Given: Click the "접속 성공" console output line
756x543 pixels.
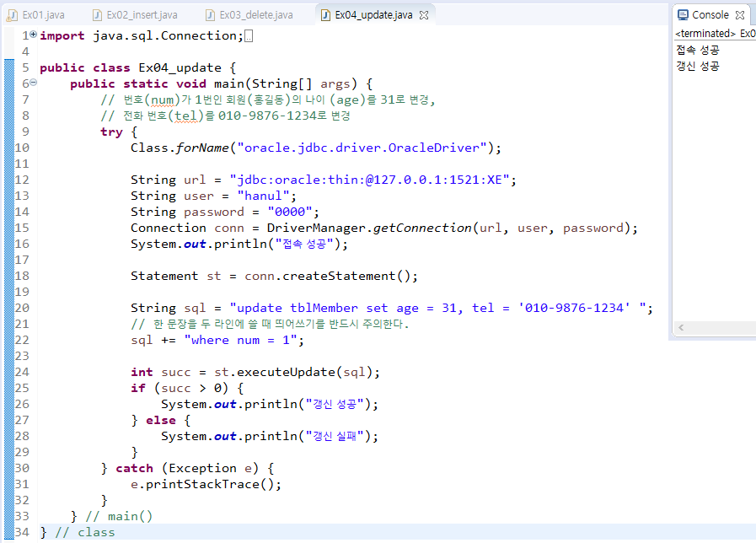Looking at the screenshot, I should (x=698, y=50).
